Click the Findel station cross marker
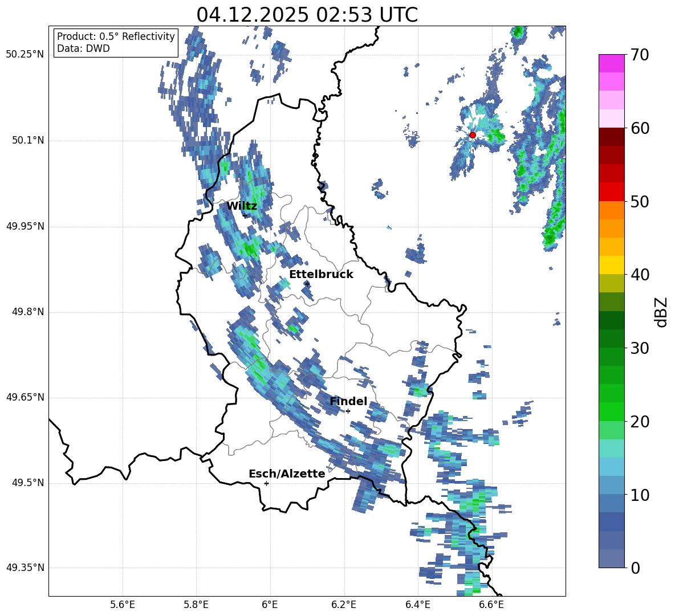Image resolution: width=675 pixels, height=616 pixels. tap(348, 411)
